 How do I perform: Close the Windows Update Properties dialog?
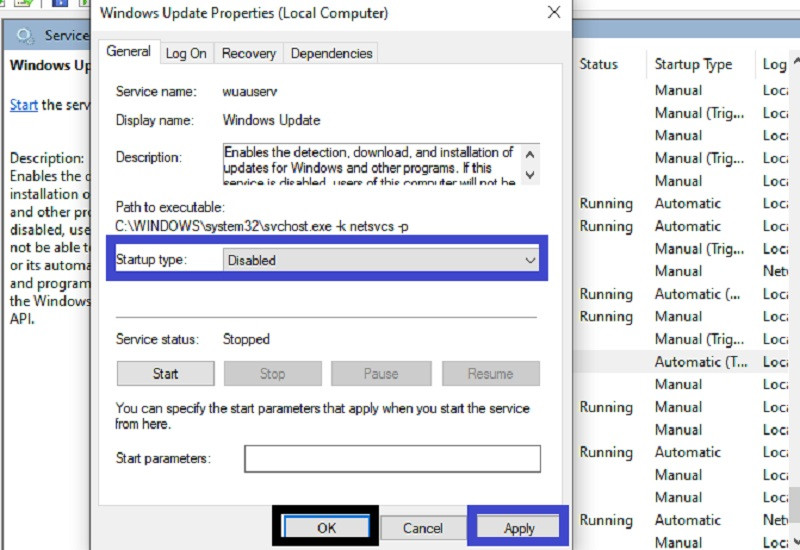pos(553,13)
